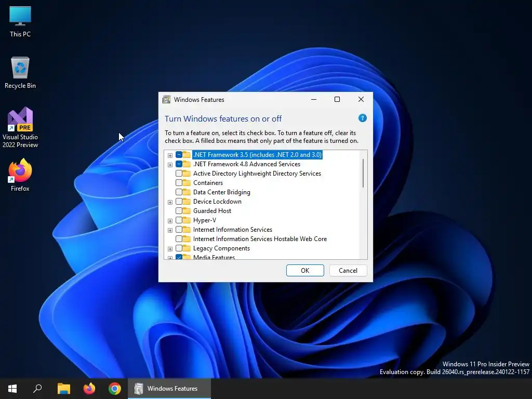This screenshot has width=532, height=399.
Task: Expand the .NET Framework 3.5 node
Action: coord(170,155)
